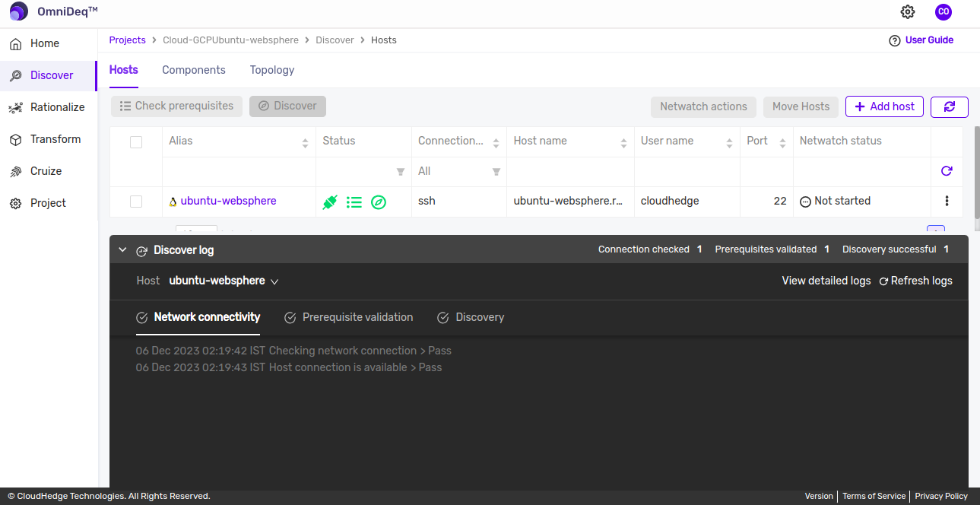Screen dimensions: 980x505
Task: Open the settings gear icon
Action: 908,11
